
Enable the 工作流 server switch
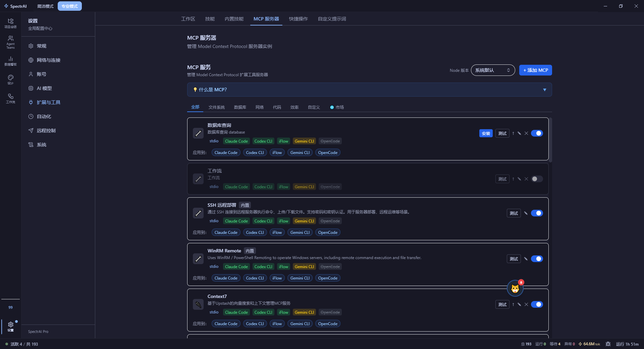[x=537, y=179]
